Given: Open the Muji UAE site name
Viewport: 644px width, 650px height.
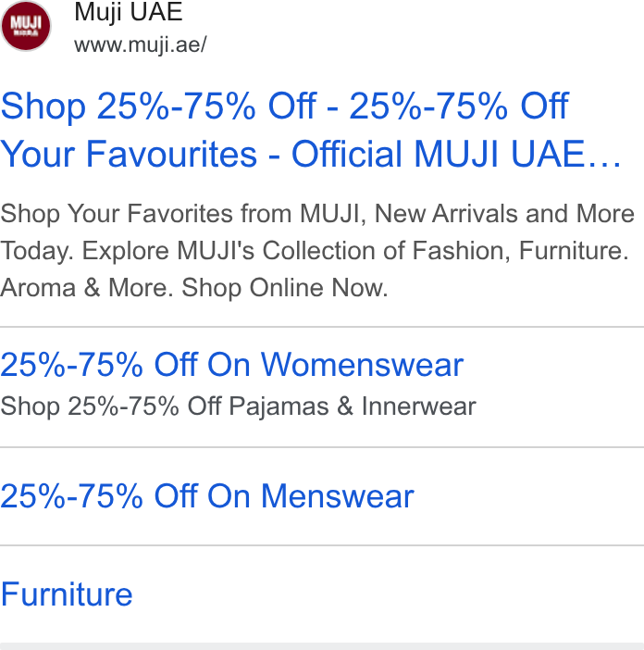Looking at the screenshot, I should [129, 12].
